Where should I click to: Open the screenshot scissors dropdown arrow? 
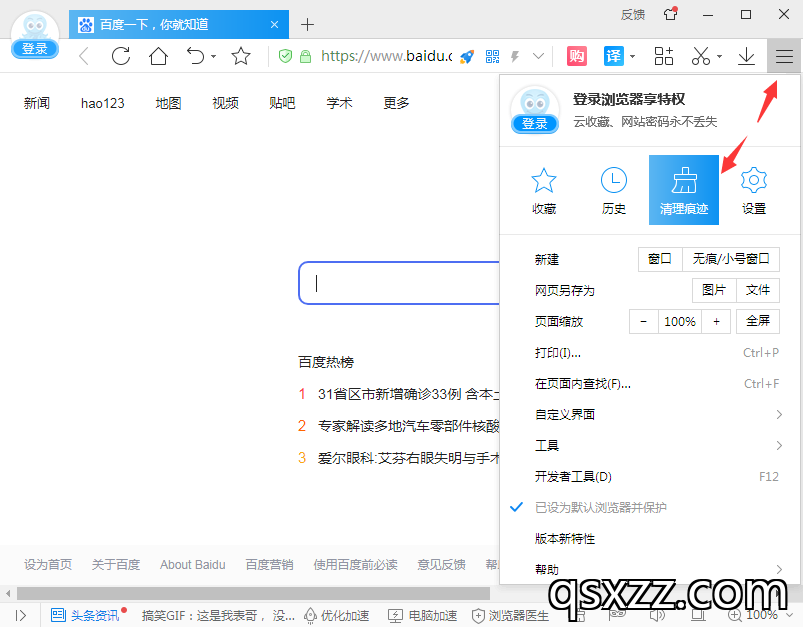pos(720,56)
